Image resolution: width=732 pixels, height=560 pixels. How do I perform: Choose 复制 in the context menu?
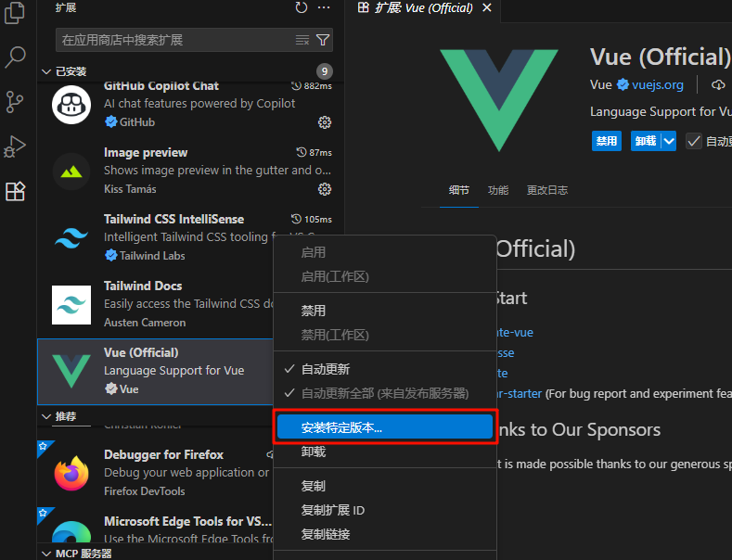tap(385, 486)
